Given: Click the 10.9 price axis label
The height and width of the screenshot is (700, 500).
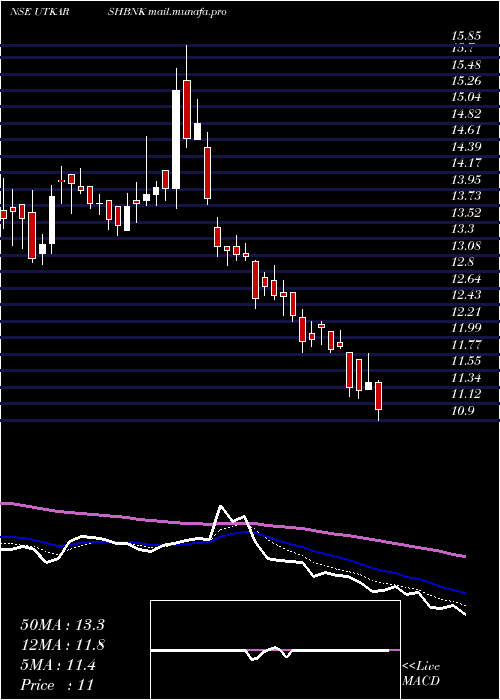Looking at the screenshot, I should [462, 411].
